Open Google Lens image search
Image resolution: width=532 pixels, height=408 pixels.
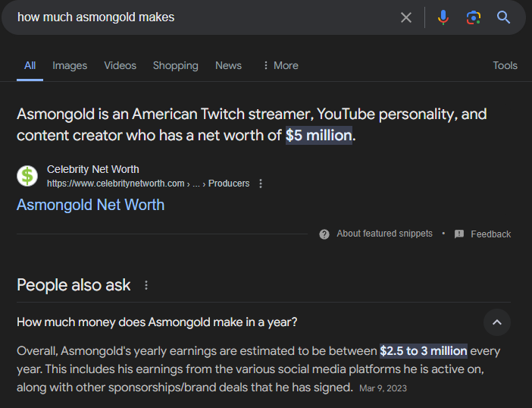pyautogui.click(x=474, y=17)
